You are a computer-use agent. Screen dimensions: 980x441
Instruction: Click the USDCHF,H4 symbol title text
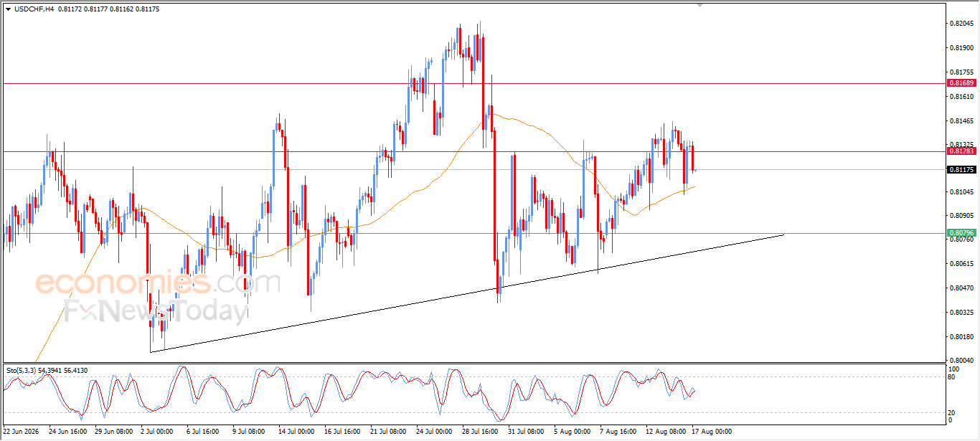tap(34, 9)
